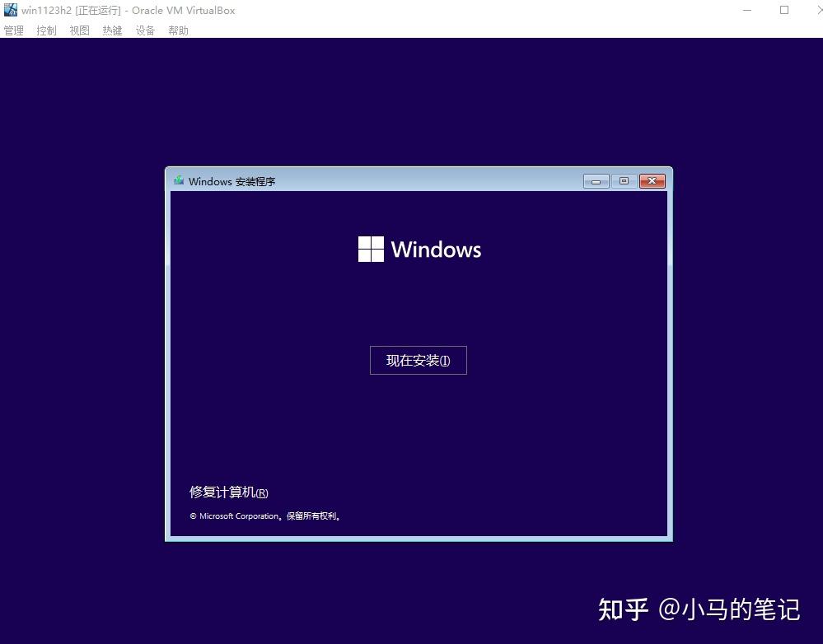The height and width of the screenshot is (644, 823).
Task: Click 现在安装 to begin Windows installation
Action: (x=418, y=360)
